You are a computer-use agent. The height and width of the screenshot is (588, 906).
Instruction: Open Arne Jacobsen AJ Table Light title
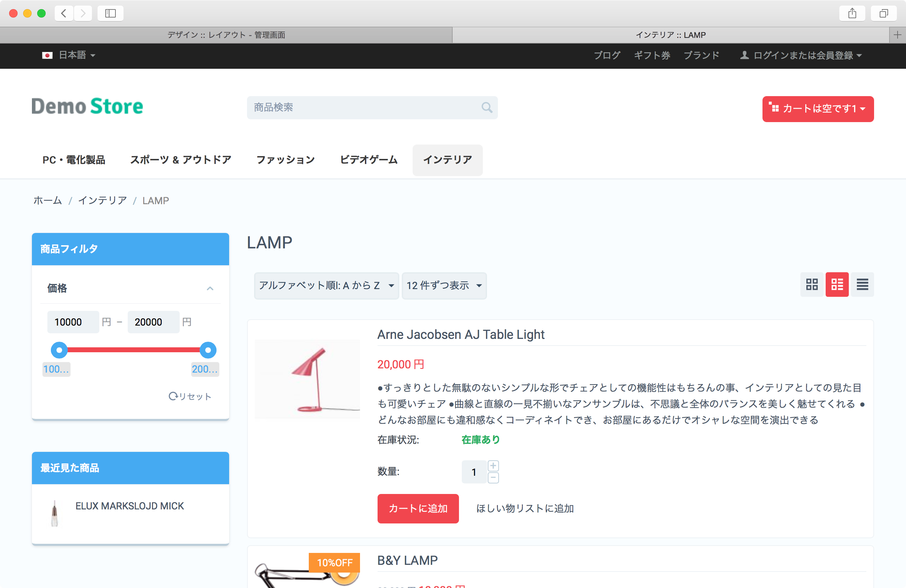(461, 335)
